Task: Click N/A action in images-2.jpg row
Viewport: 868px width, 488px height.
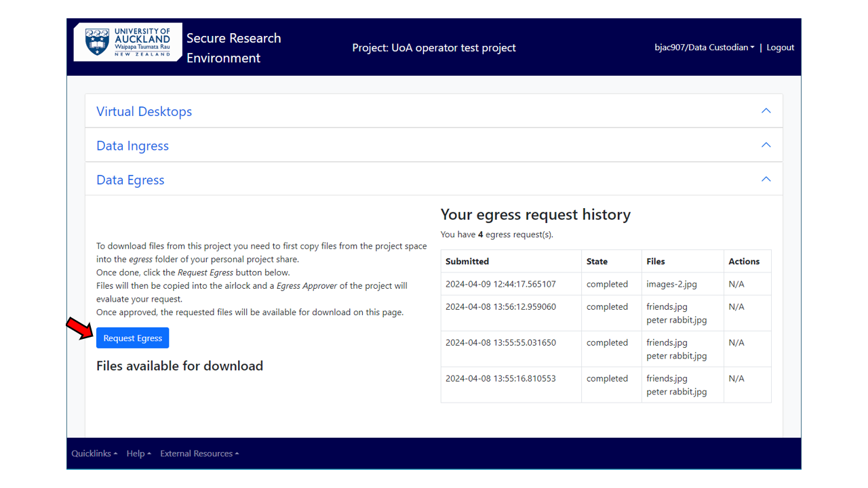Action: 736,284
